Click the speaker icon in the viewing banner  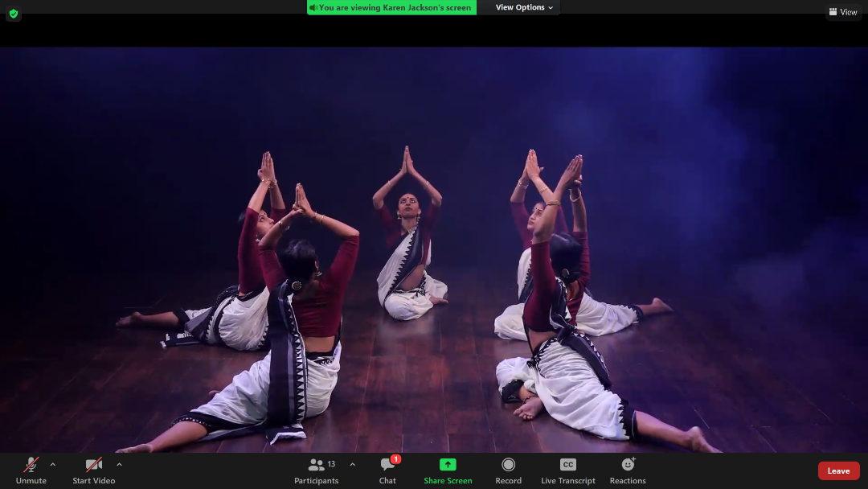pos(313,7)
